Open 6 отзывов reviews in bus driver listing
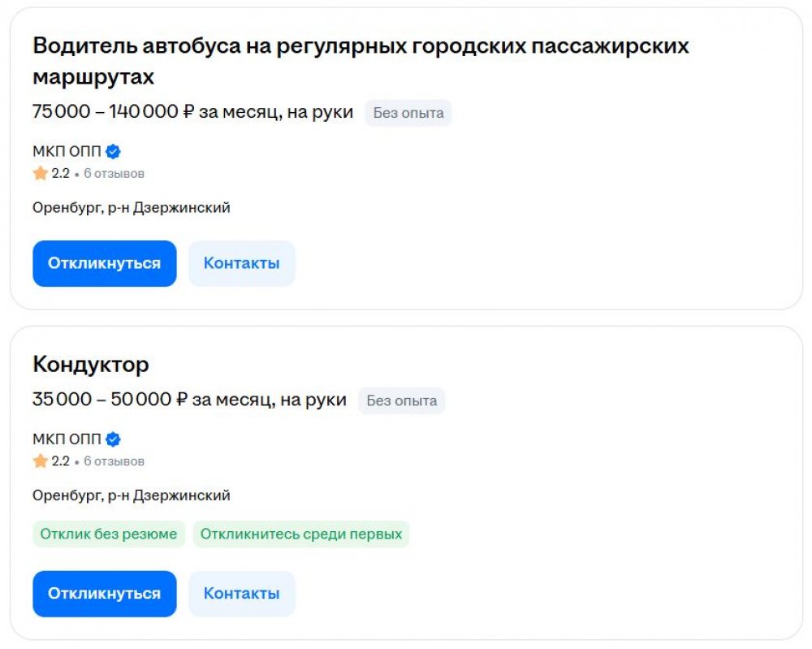This screenshot has width=812, height=649. [x=114, y=174]
